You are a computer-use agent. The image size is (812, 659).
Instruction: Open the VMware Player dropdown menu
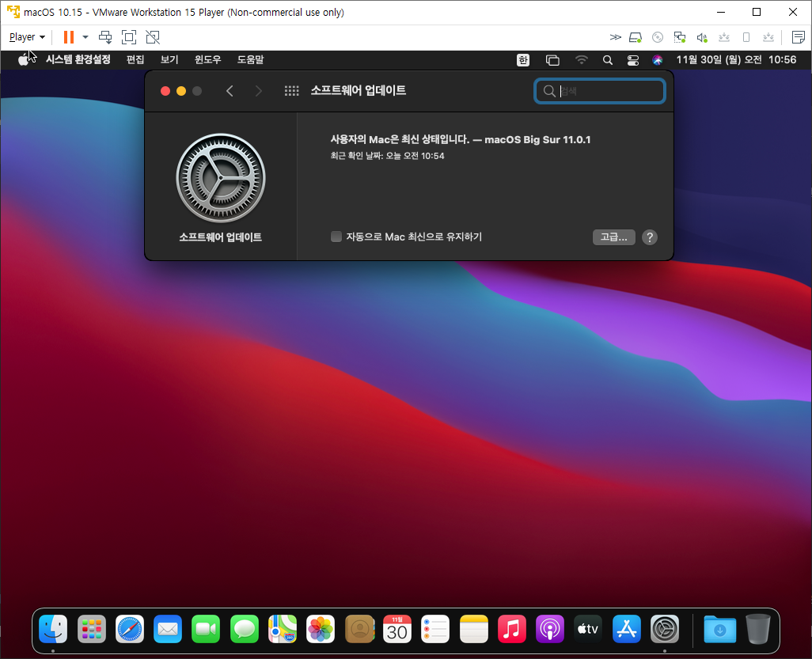click(x=27, y=36)
